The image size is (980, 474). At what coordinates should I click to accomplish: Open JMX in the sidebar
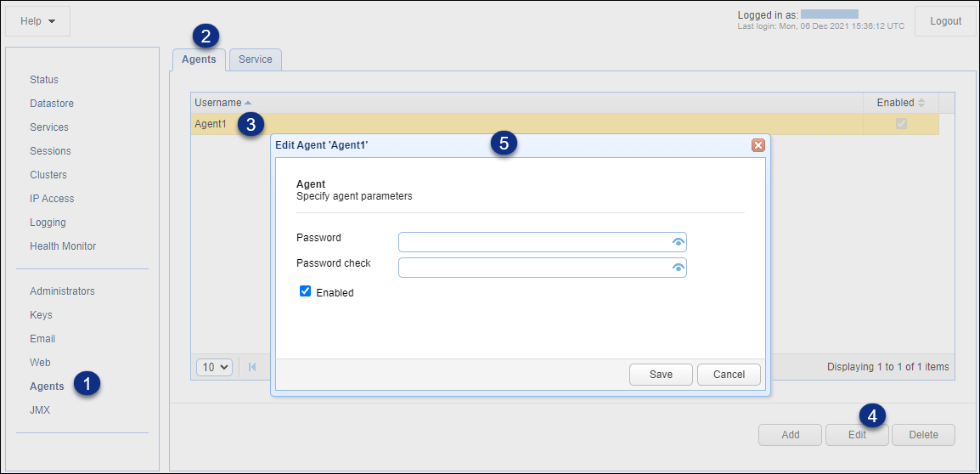(x=40, y=409)
